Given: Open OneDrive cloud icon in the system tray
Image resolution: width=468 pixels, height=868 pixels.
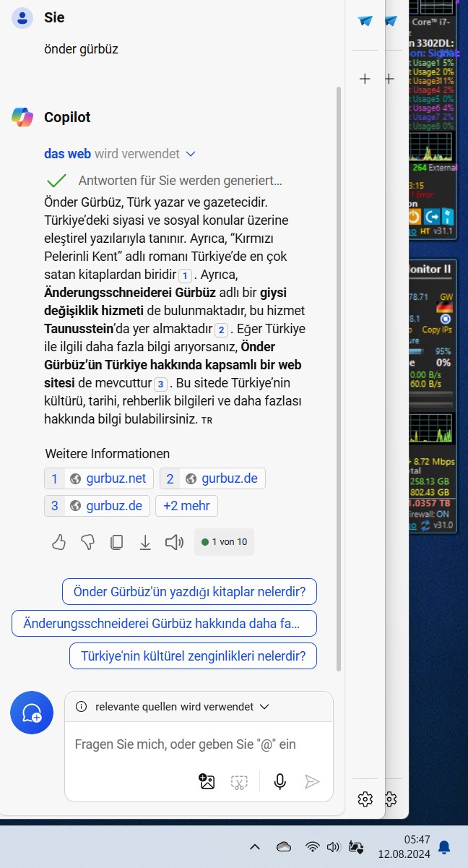Looking at the screenshot, I should click(284, 846).
